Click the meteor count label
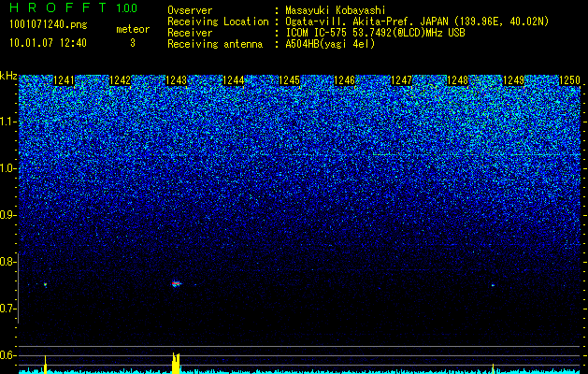Screen dimensions: 588x374 [x=133, y=29]
